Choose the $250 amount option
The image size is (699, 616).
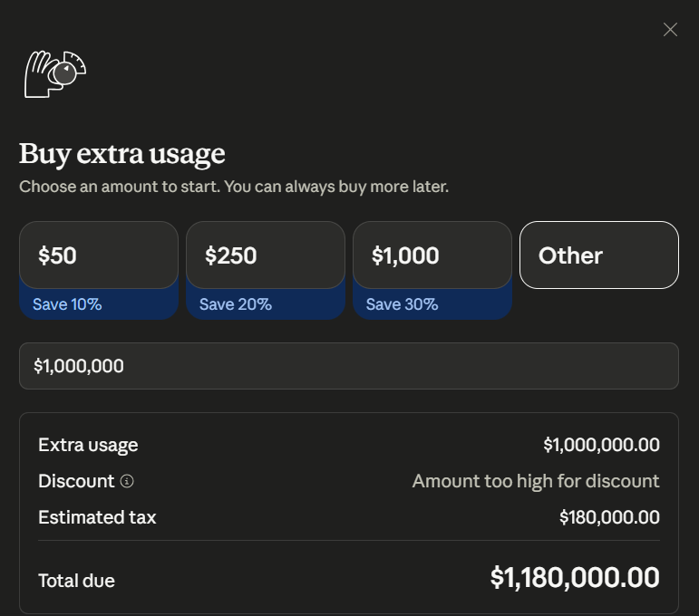(x=266, y=255)
